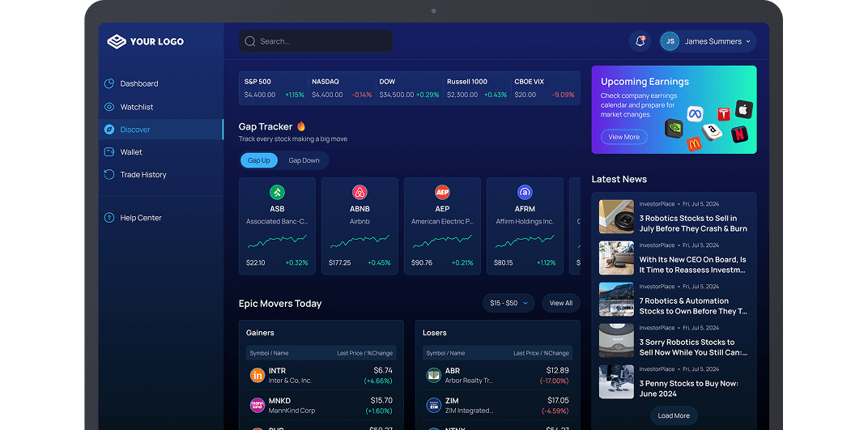868x430 pixels.
Task: Click the Discover compass icon
Action: click(x=109, y=130)
